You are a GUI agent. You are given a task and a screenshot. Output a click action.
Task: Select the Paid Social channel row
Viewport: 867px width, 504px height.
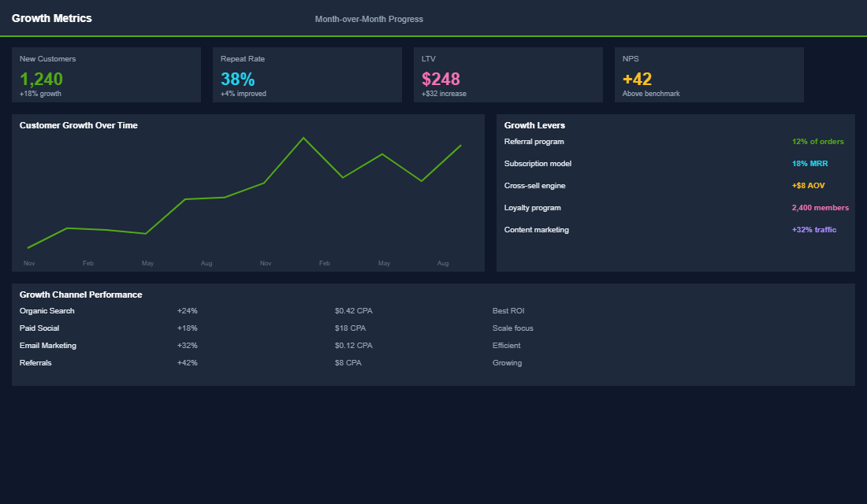(x=39, y=328)
